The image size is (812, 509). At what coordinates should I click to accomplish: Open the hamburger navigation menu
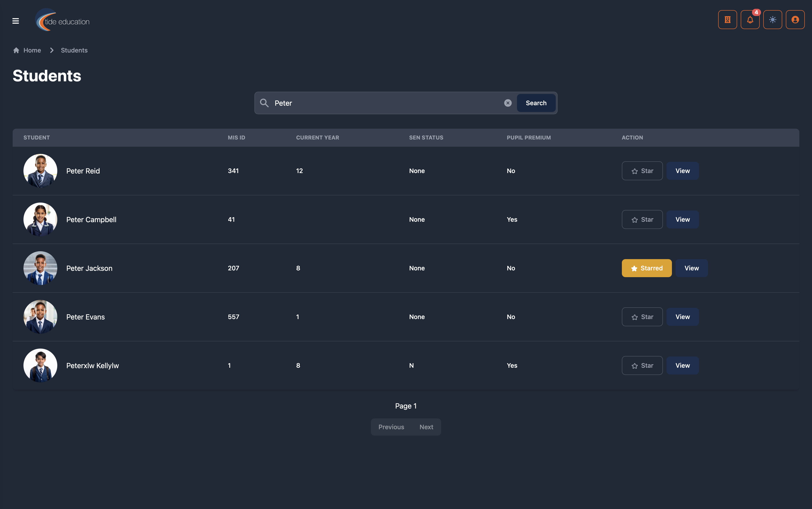coord(16,21)
